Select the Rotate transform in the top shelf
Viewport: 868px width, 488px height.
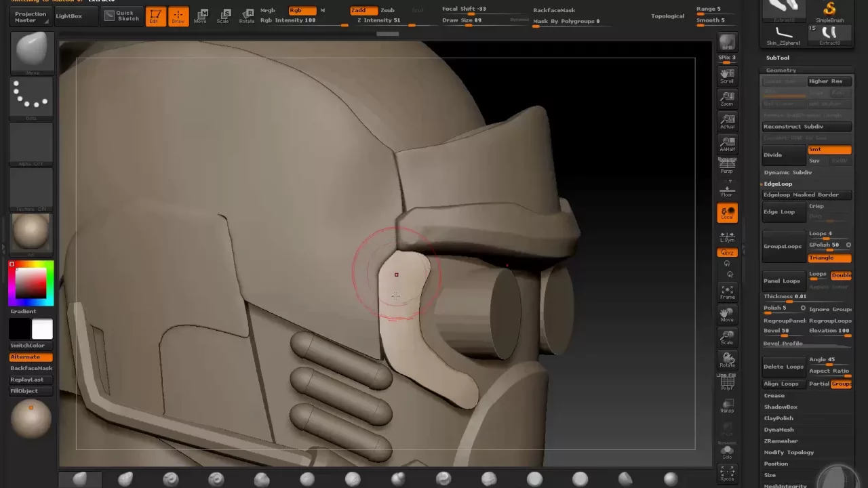click(247, 16)
